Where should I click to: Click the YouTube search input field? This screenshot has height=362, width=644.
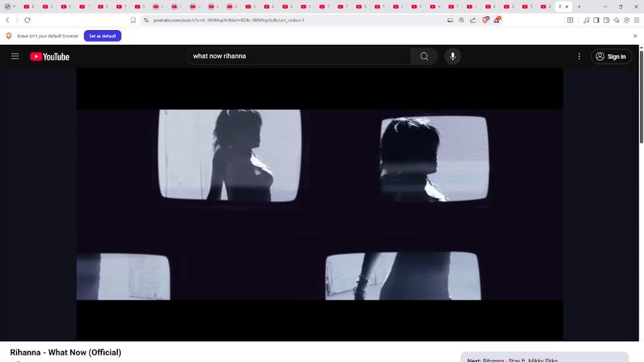pyautogui.click(x=299, y=56)
